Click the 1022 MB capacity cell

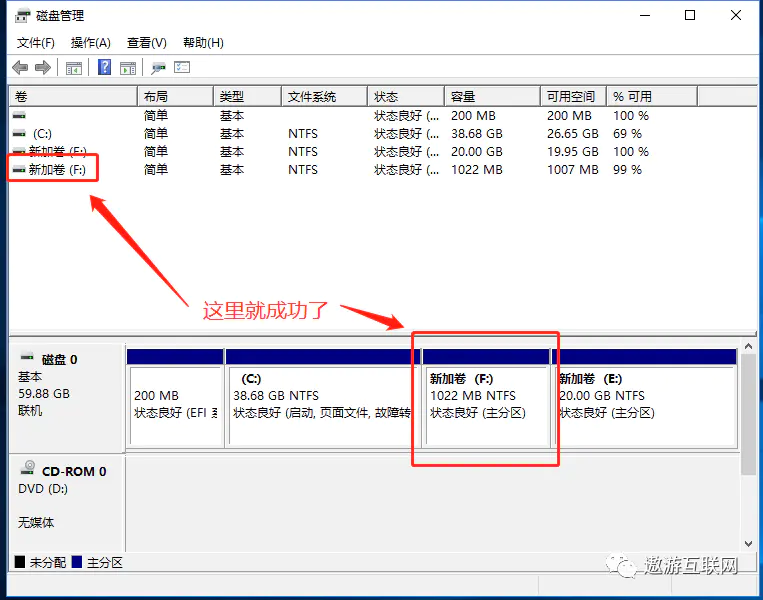point(476,169)
